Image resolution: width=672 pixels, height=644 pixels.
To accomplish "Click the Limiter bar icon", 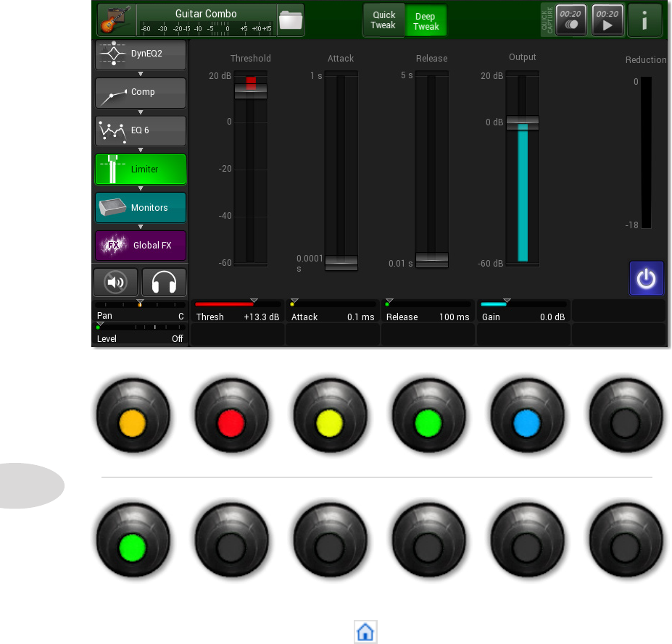I will coord(112,169).
